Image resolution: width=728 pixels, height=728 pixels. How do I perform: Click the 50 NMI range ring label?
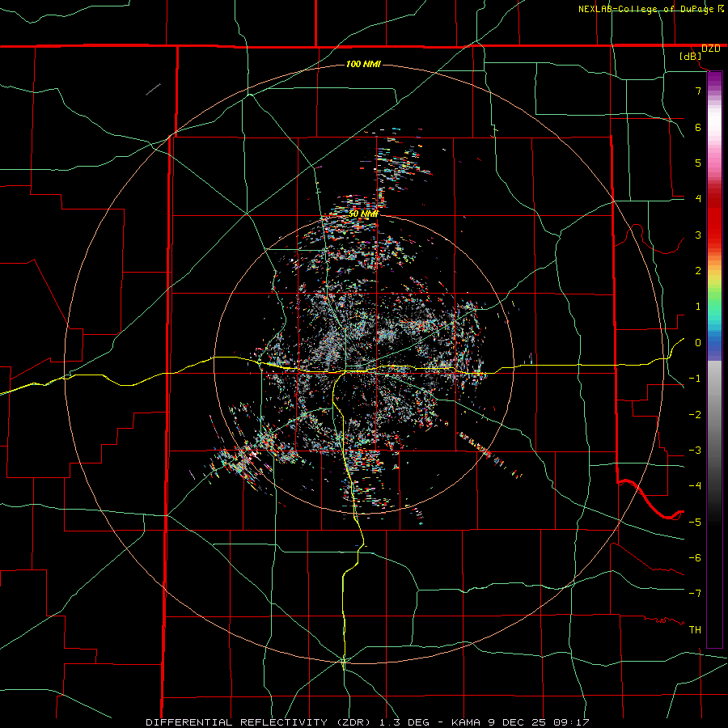pos(363,214)
